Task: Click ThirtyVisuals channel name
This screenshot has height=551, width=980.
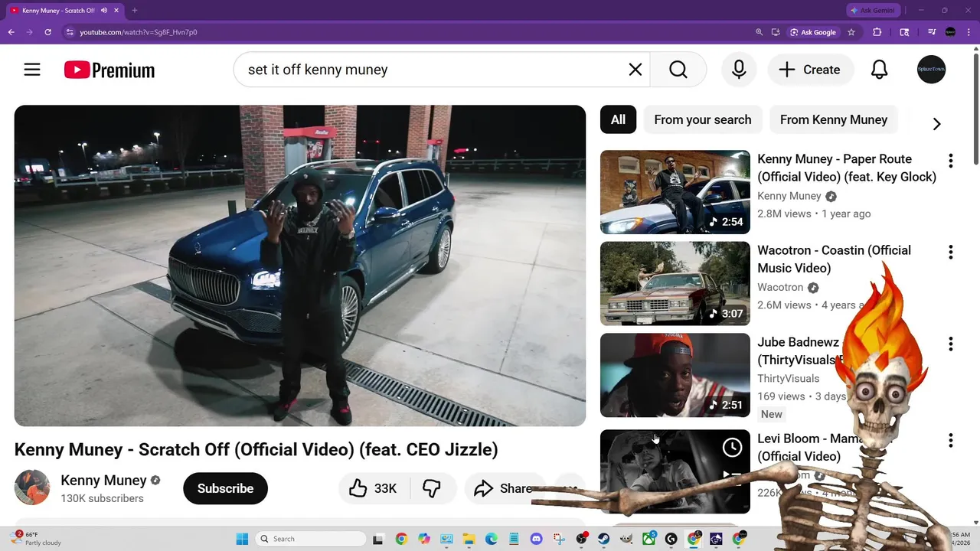Action: (788, 379)
